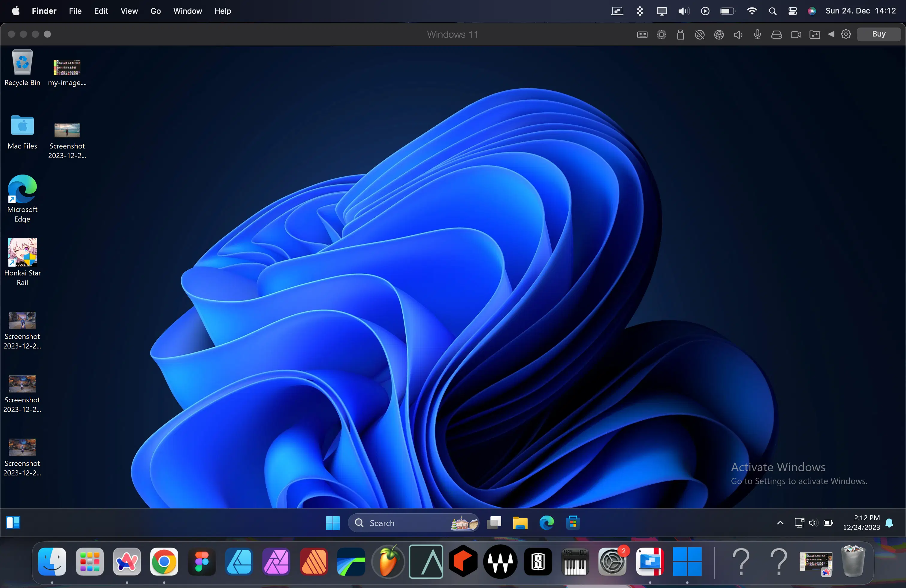
Task: Click the Windows taskbar Search box
Action: pyautogui.click(x=413, y=523)
